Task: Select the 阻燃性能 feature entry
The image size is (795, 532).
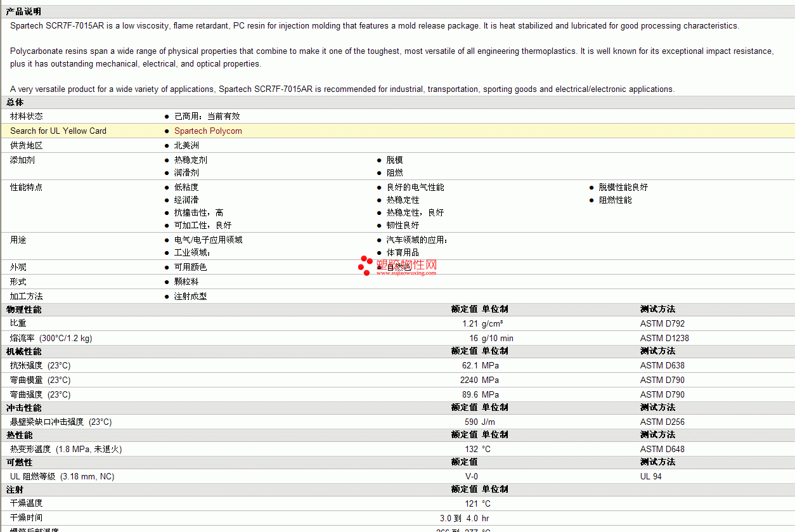Action: 616,200
